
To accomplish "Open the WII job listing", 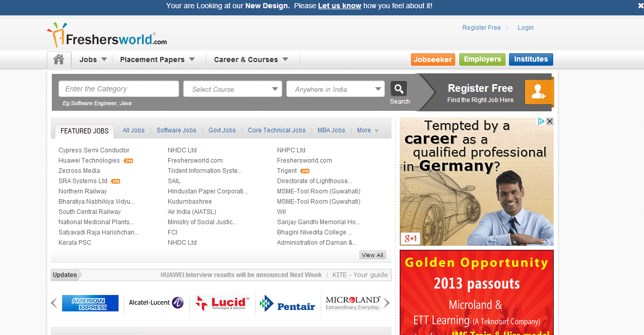I will click(x=282, y=212).
